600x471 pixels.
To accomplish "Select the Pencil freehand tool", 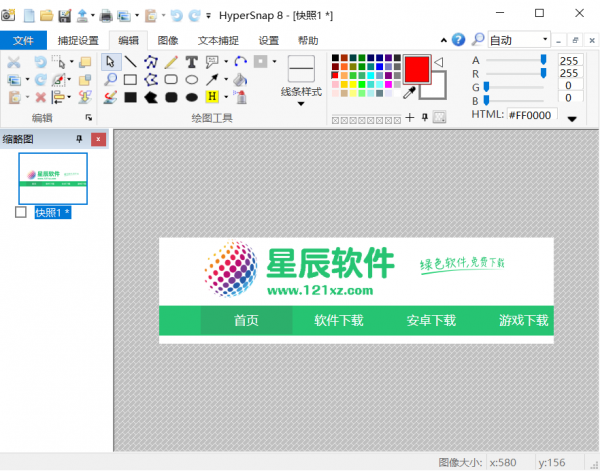I will [171, 61].
